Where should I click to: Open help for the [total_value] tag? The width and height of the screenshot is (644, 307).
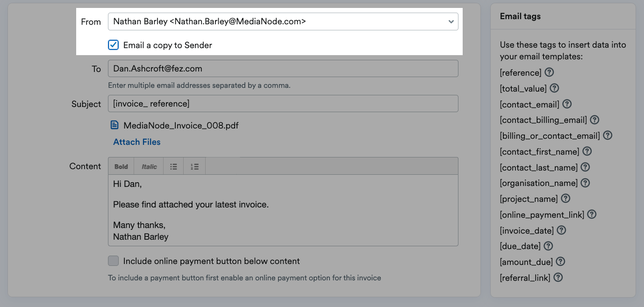tap(555, 88)
